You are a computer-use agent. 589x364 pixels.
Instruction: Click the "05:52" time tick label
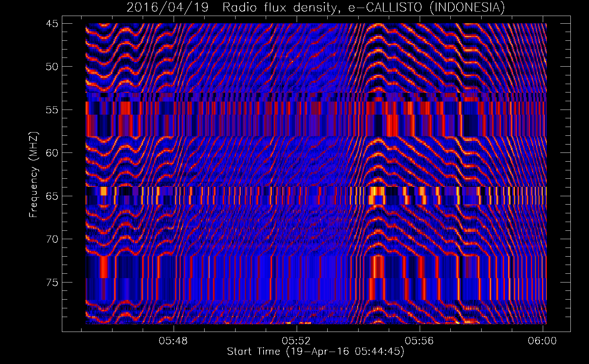[x=297, y=341]
